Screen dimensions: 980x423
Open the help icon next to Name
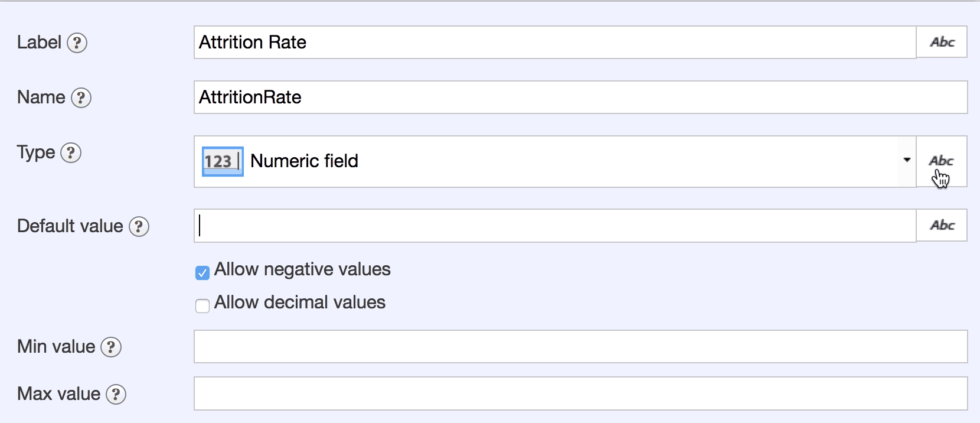[81, 98]
